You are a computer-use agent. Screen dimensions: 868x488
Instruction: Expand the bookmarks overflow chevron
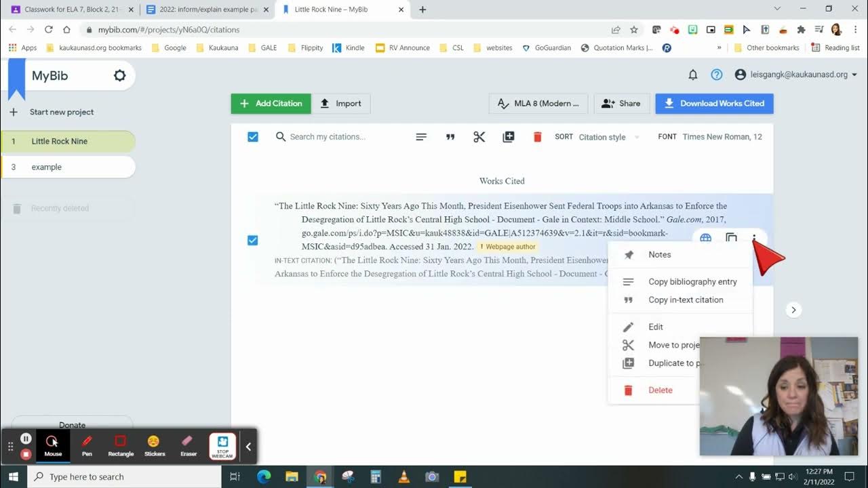tap(719, 48)
